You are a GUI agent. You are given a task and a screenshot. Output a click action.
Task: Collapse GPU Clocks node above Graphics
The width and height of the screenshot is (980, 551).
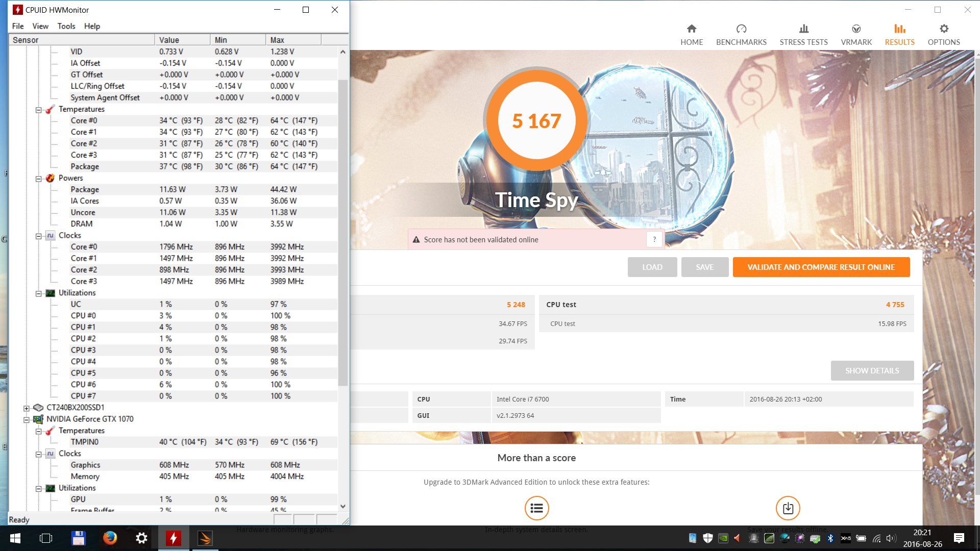click(x=38, y=454)
